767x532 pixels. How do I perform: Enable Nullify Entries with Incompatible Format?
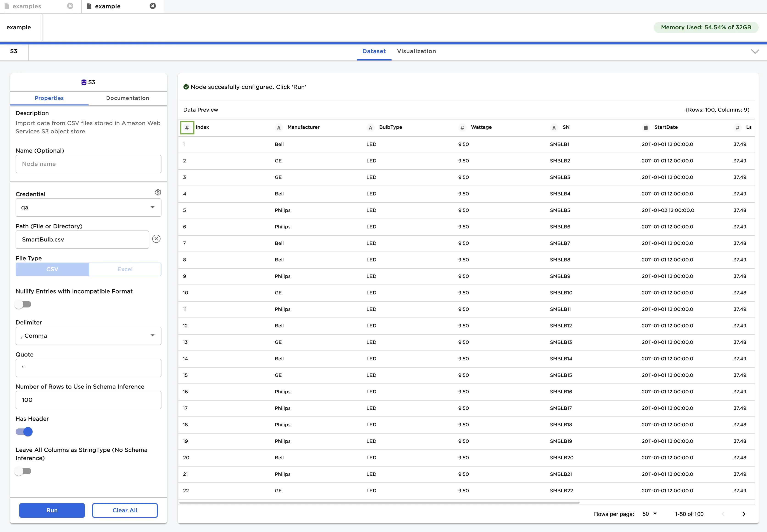(23, 304)
